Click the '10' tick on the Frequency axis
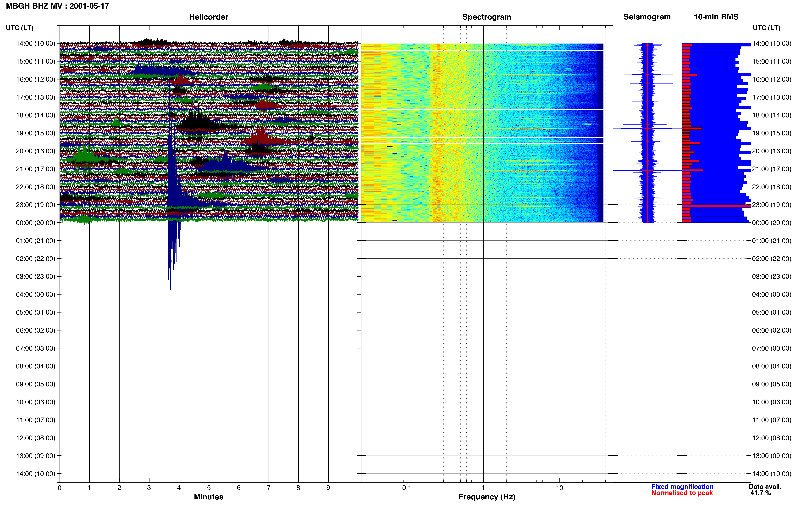Image resolution: width=812 pixels, height=508 pixels. coord(559,488)
